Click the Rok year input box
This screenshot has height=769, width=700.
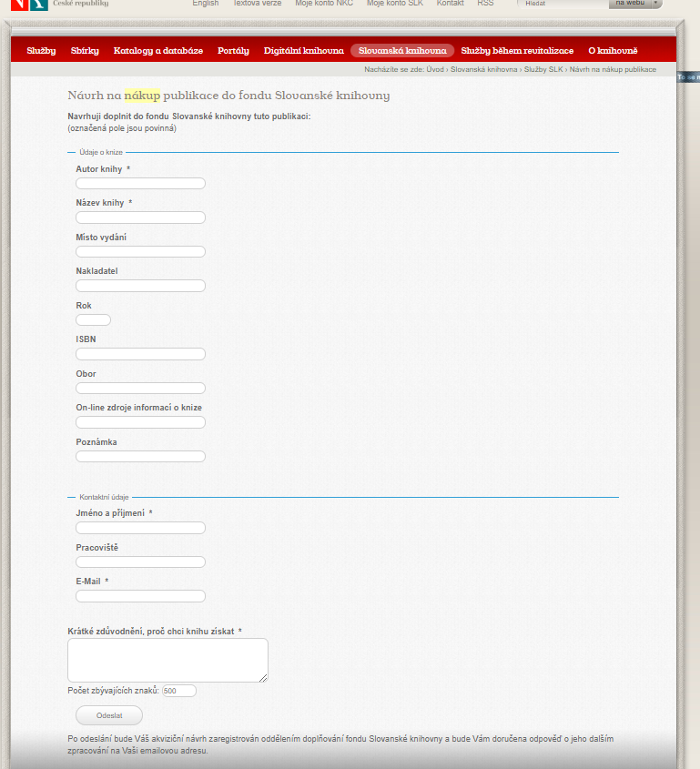(93, 320)
